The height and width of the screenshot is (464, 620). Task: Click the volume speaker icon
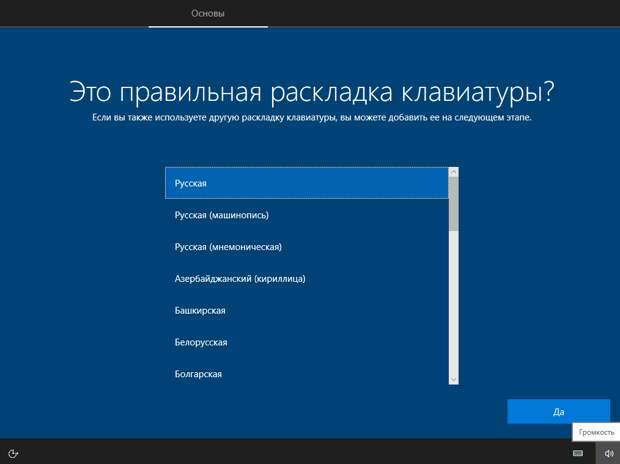[609, 453]
